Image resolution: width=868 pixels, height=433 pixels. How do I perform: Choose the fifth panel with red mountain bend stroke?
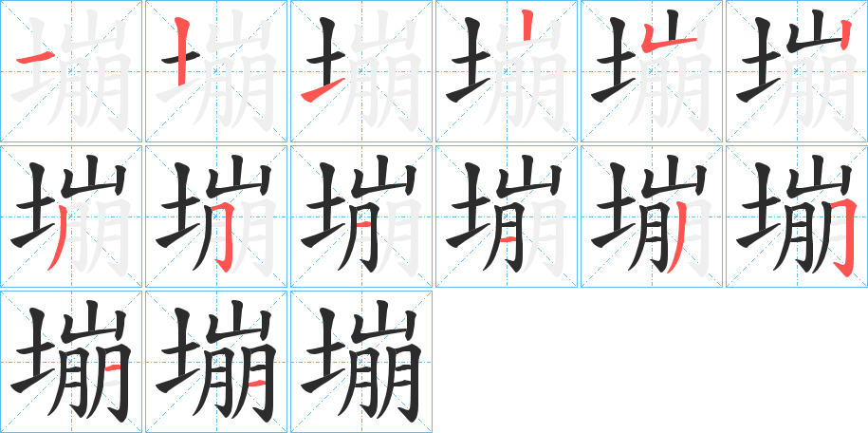(652, 71)
